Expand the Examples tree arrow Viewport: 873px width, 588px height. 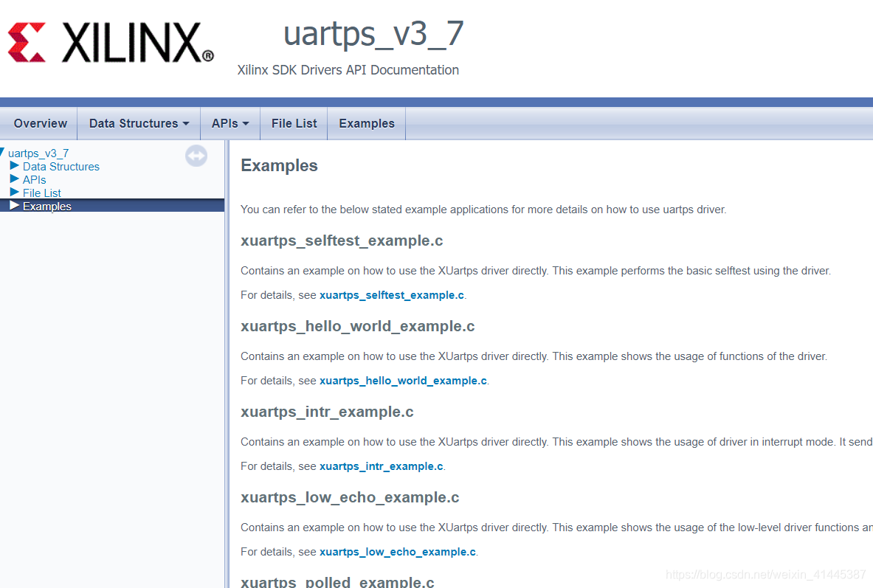coord(15,205)
